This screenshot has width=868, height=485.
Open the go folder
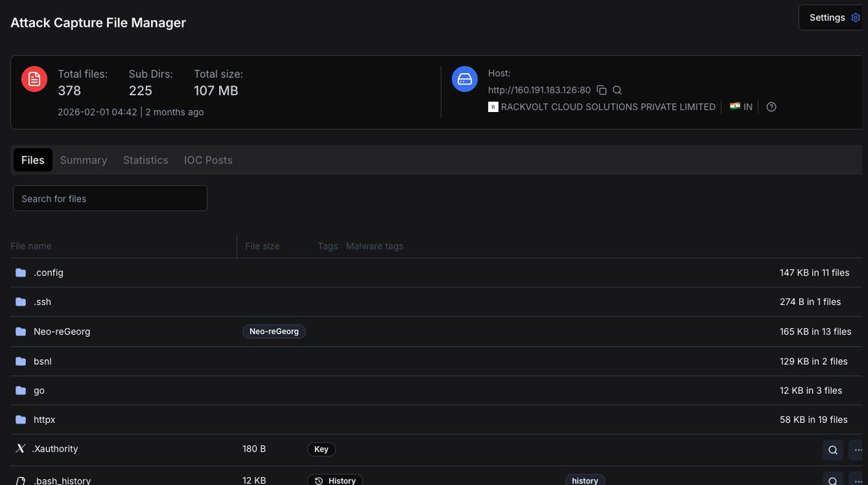coord(39,390)
